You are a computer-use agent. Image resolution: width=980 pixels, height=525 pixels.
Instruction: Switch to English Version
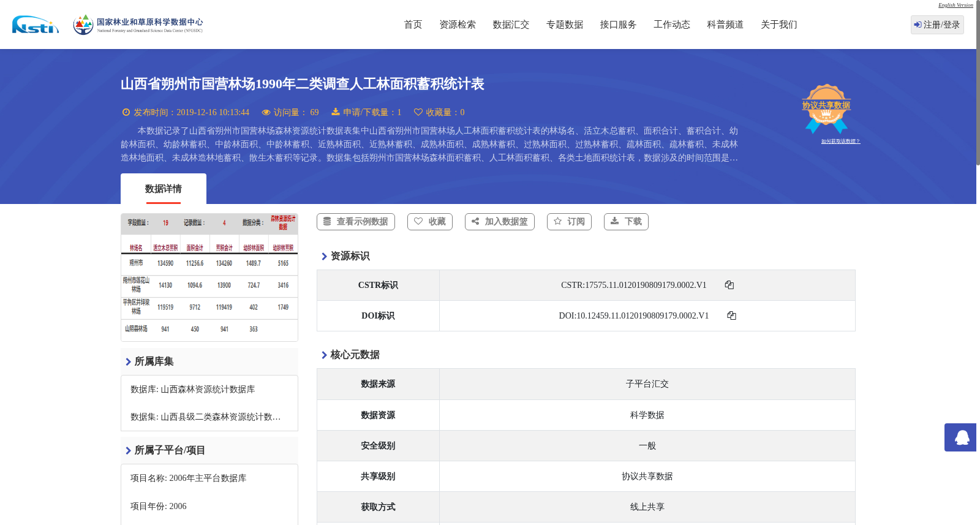click(956, 5)
